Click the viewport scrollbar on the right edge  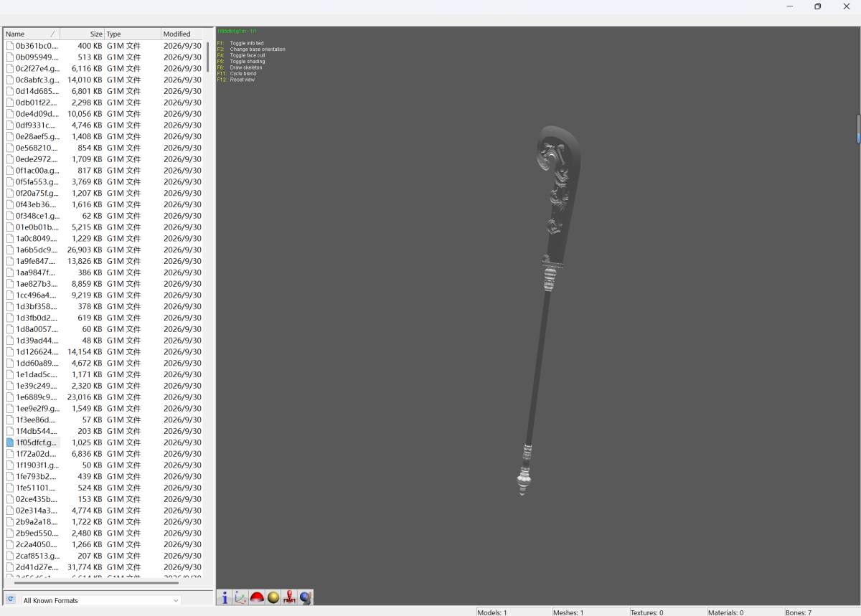[x=858, y=129]
